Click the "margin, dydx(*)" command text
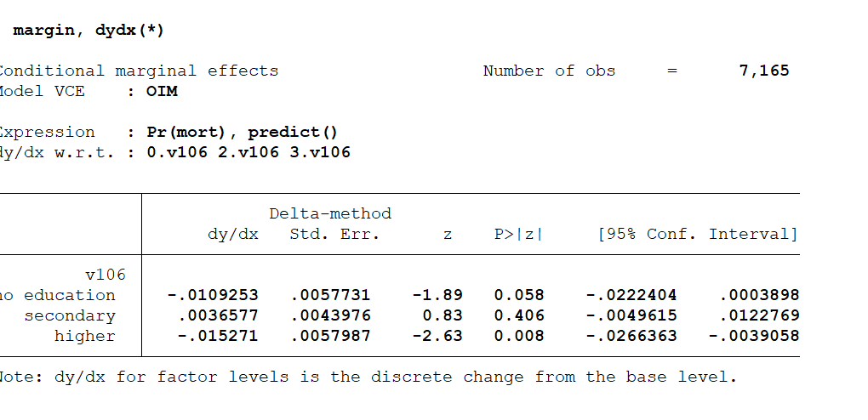Viewport: 868px width, 420px height. tap(89, 31)
